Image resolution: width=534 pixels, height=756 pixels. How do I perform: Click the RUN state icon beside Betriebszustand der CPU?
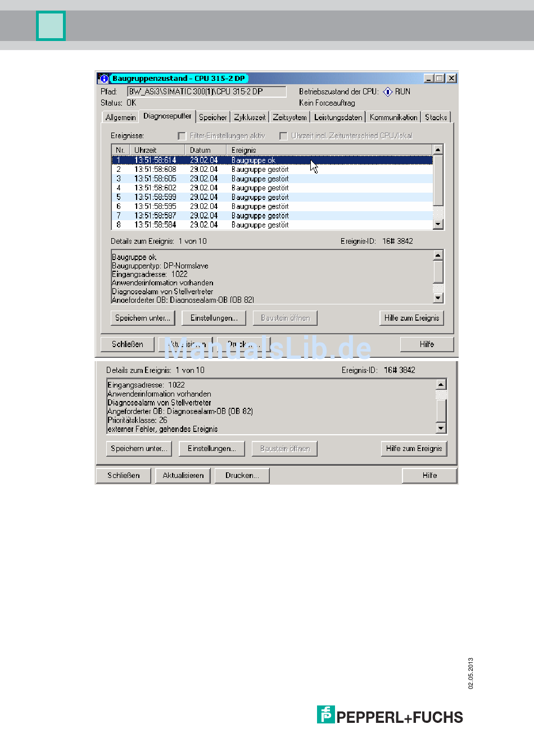387,92
